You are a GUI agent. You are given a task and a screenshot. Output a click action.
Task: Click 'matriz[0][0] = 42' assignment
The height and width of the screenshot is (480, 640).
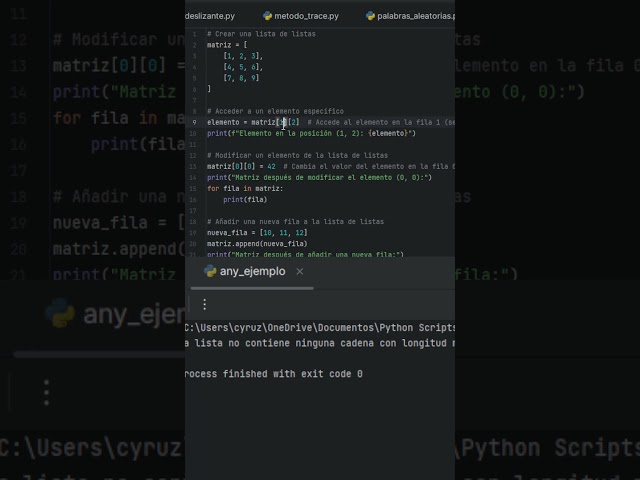point(241,166)
